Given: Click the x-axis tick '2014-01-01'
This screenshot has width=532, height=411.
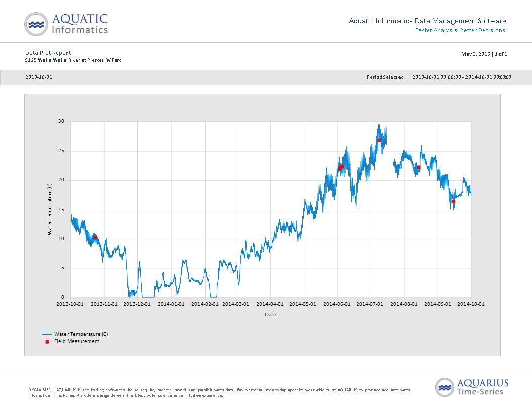Looking at the screenshot, I should click(171, 304).
